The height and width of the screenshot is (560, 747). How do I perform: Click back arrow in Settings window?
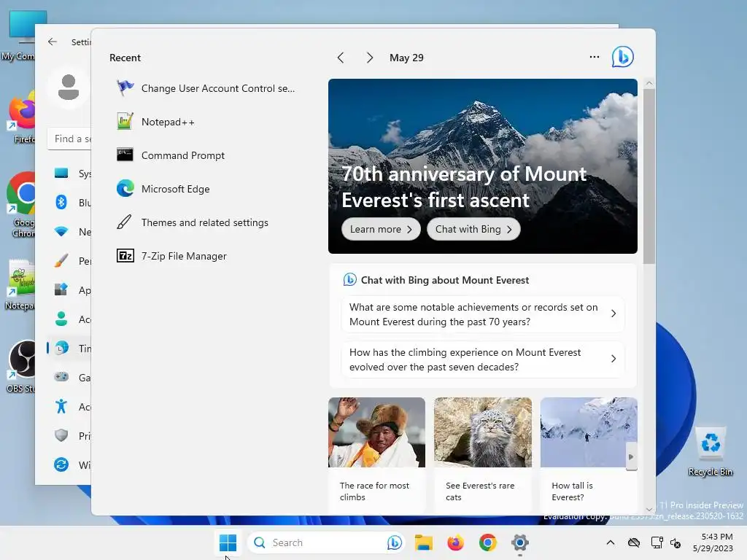pyautogui.click(x=53, y=42)
